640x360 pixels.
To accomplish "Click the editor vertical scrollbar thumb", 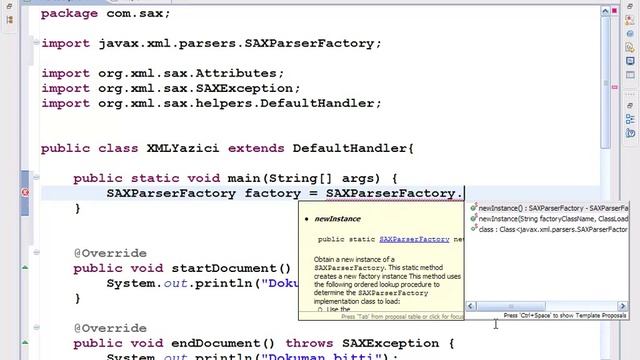I will 606,82.
